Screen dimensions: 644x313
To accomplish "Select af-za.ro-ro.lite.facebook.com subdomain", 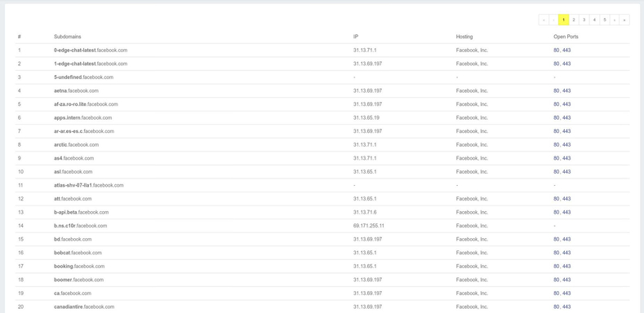I will 86,104.
